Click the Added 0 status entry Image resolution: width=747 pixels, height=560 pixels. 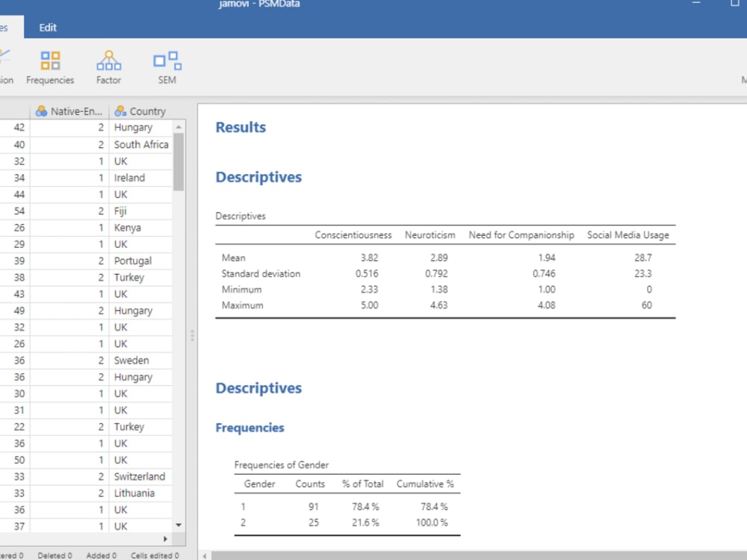click(x=101, y=556)
